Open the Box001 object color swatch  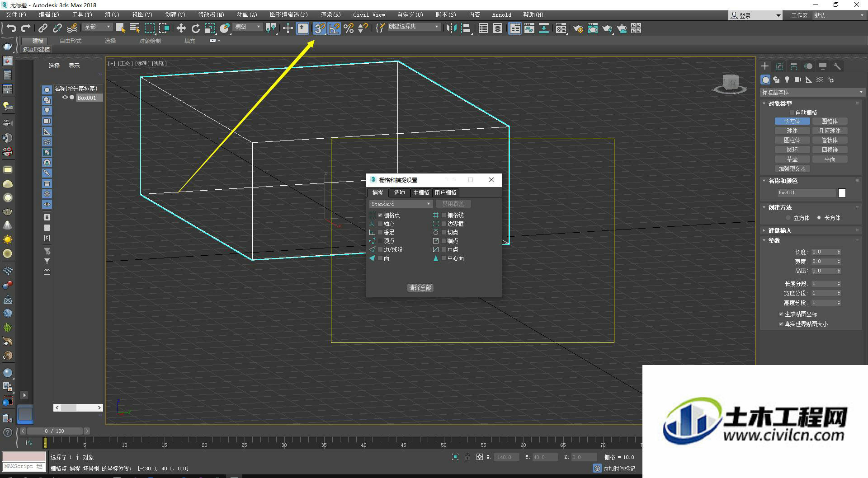842,193
